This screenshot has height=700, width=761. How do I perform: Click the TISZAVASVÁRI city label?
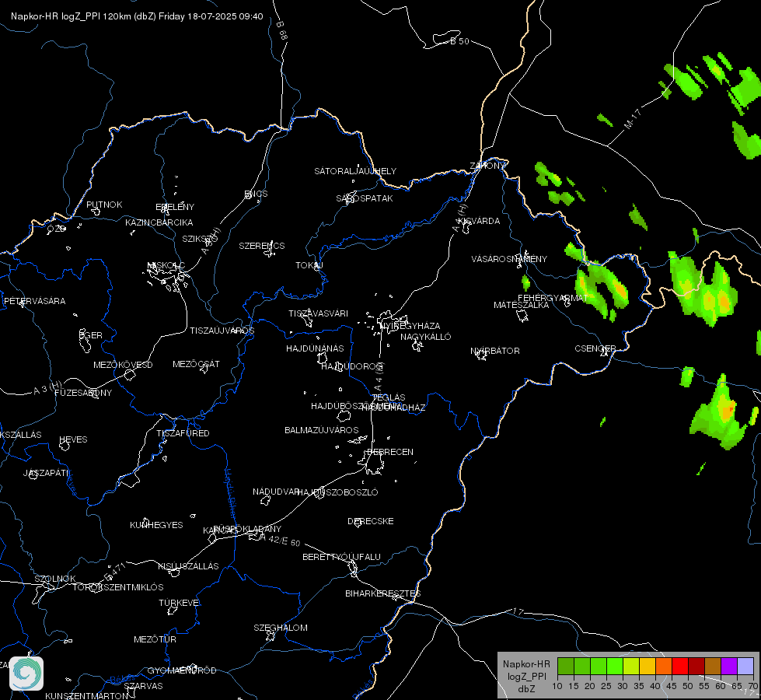pos(319,313)
